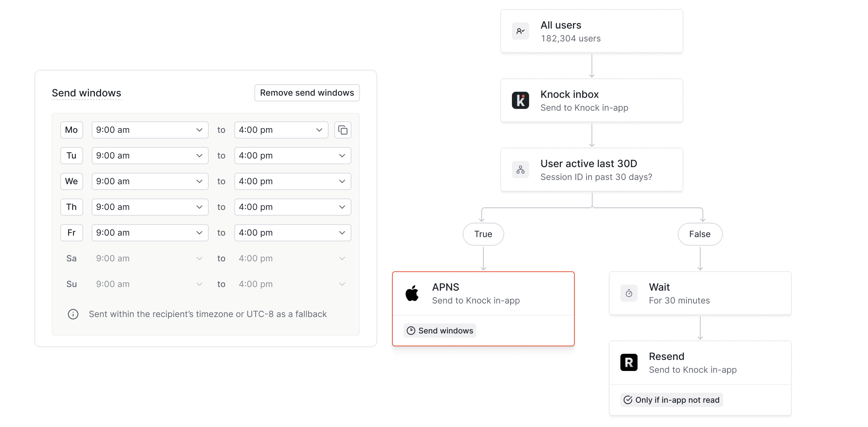This screenshot has width=868, height=427.
Task: Click the stopwatch icon on the Wait node
Action: click(x=629, y=293)
